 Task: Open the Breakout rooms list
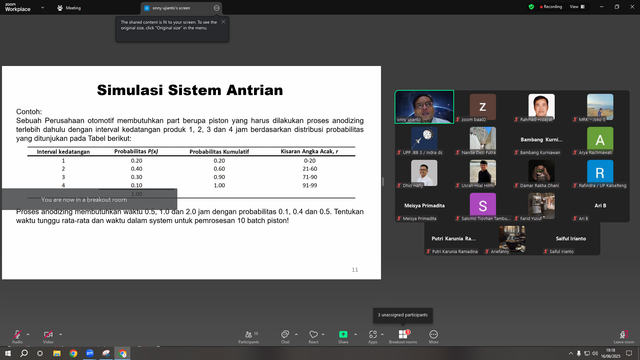pyautogui.click(x=403, y=336)
